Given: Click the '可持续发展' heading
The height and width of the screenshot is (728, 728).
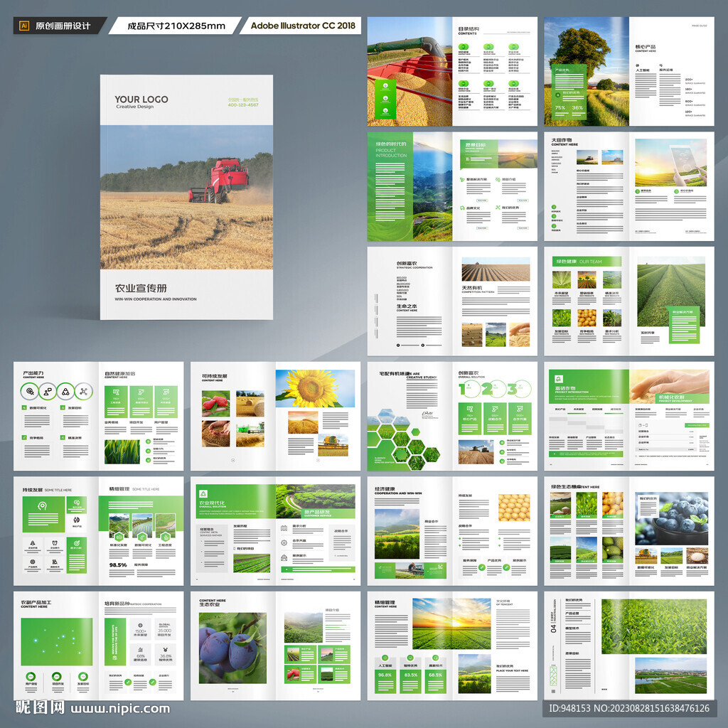Looking at the screenshot, I should 215,376.
